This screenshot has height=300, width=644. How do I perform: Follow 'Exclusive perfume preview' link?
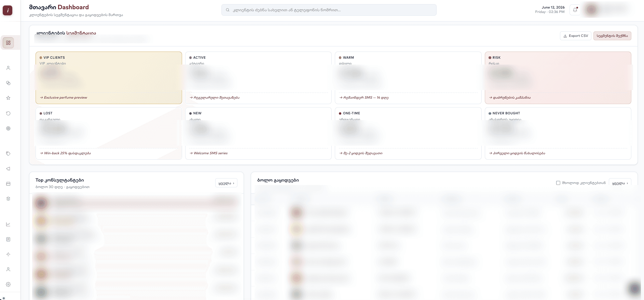(x=64, y=98)
